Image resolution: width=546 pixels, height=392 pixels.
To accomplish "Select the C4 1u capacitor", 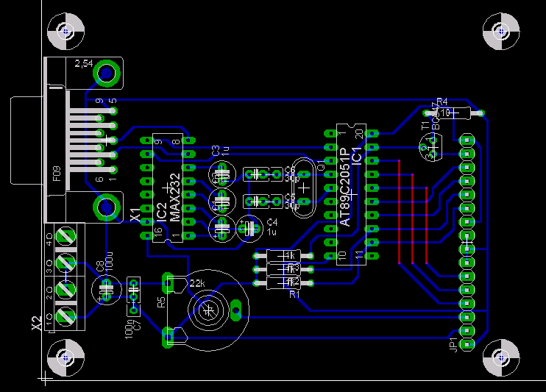I will tap(250, 227).
